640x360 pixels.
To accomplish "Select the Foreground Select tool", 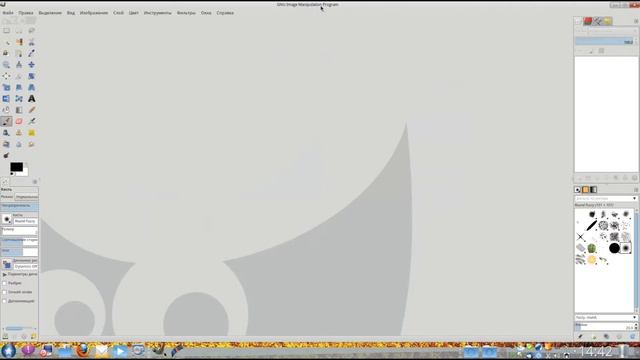I will pyautogui.click(x=7, y=53).
